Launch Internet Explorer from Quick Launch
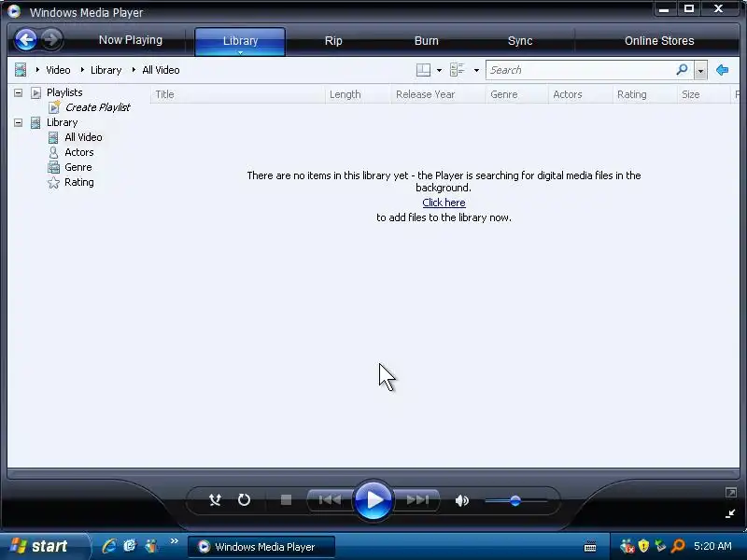This screenshot has width=747, height=560. tap(109, 546)
